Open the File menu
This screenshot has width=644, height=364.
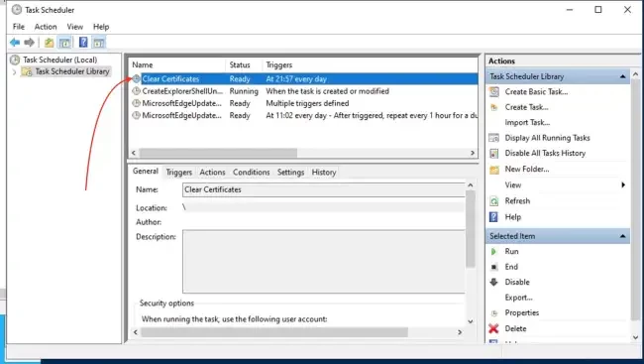click(x=19, y=27)
